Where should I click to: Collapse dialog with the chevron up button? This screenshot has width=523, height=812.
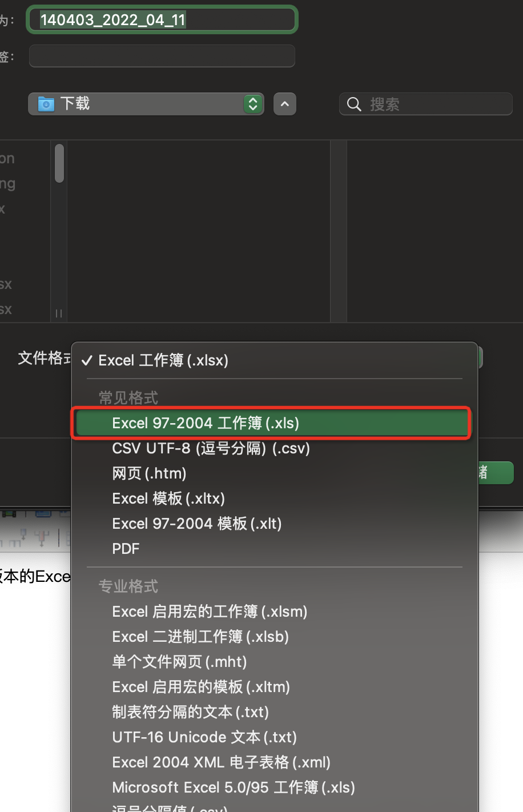pos(285,104)
